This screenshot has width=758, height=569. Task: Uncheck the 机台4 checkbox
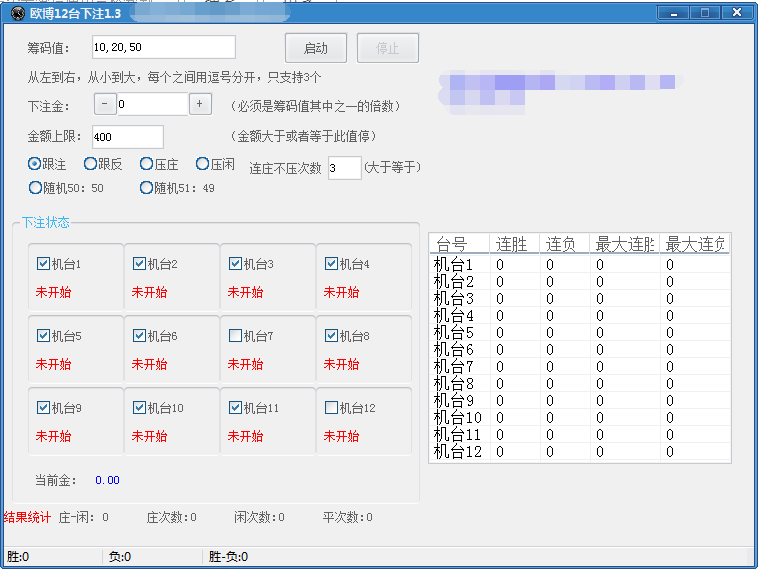pos(331,263)
